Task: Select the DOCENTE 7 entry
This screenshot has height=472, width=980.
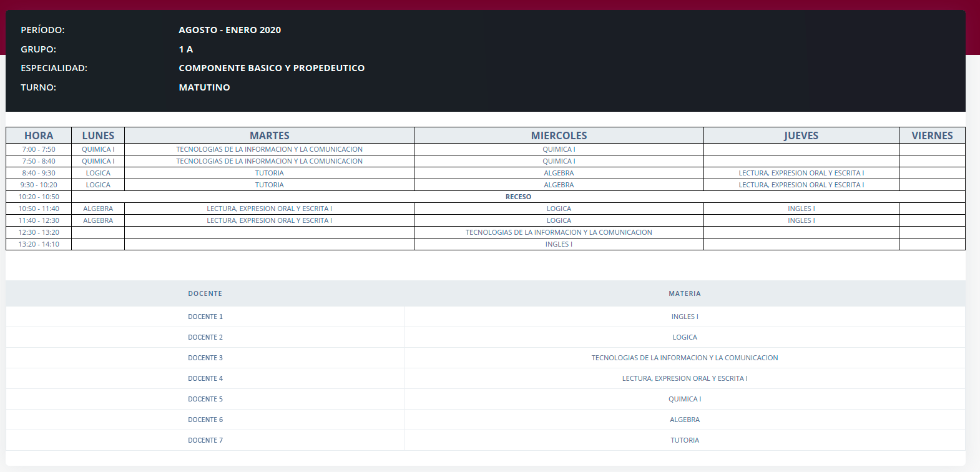Action: coord(205,440)
